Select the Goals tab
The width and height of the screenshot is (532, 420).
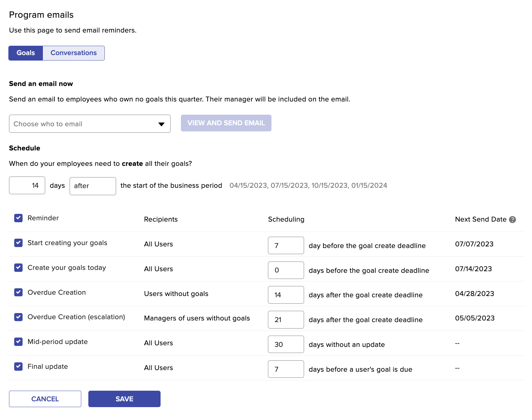[25, 53]
